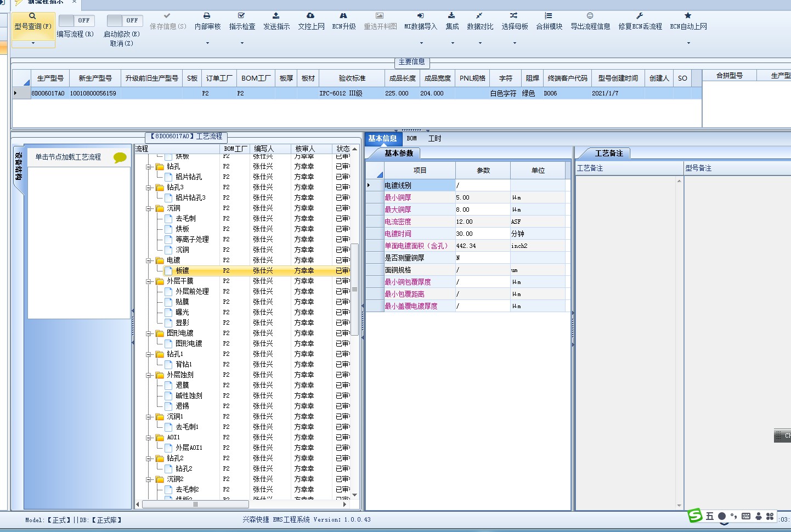This screenshot has height=532, width=791.
Task: Toggle the 编写流程 OFF switch
Action: [x=76, y=20]
